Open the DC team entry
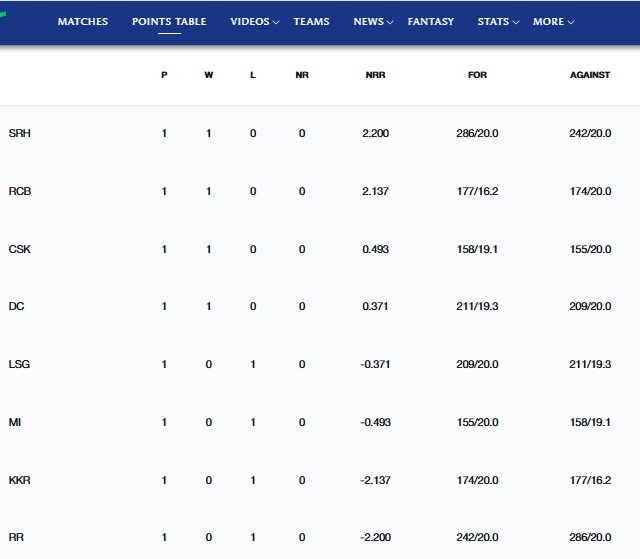640x559 pixels. point(16,306)
